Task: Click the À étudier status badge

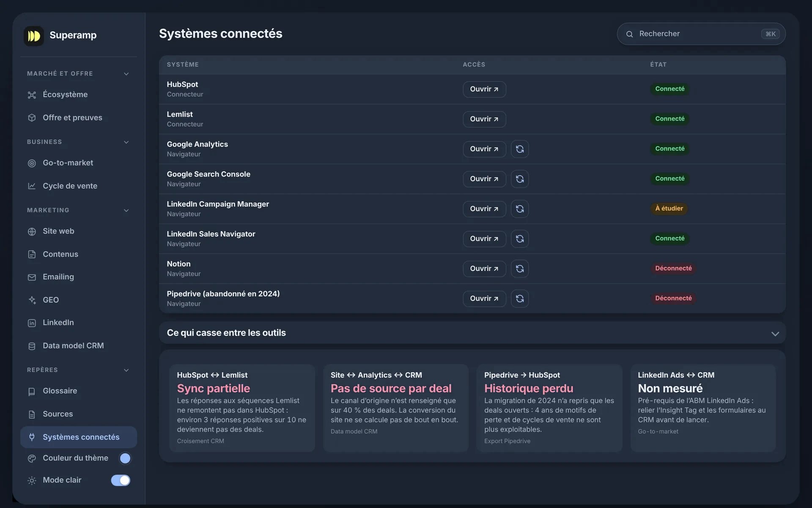Action: (669, 208)
